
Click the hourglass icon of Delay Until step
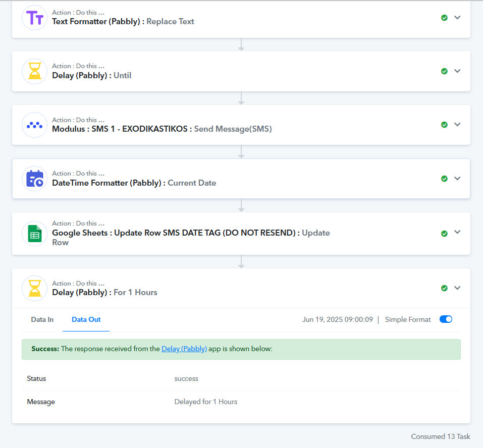[34, 72]
